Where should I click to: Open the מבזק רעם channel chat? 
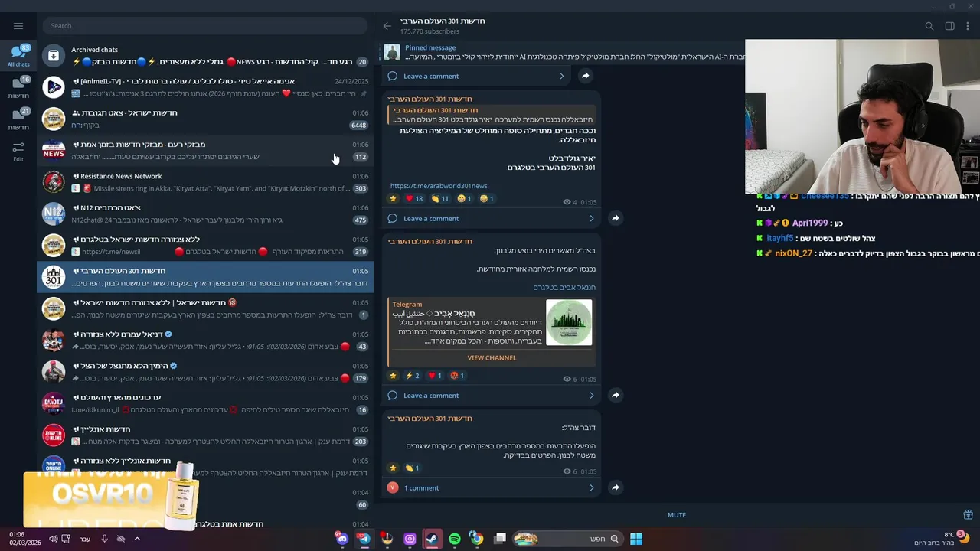coord(205,150)
